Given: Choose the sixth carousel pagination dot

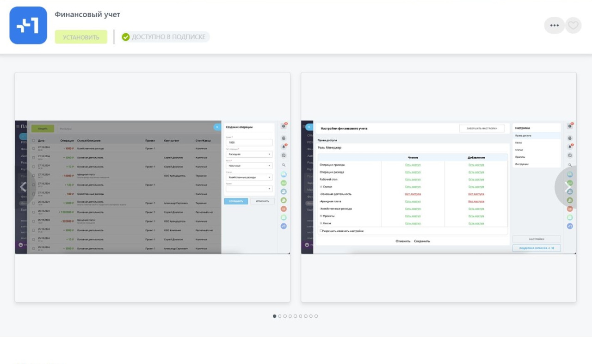Looking at the screenshot, I should click(301, 316).
